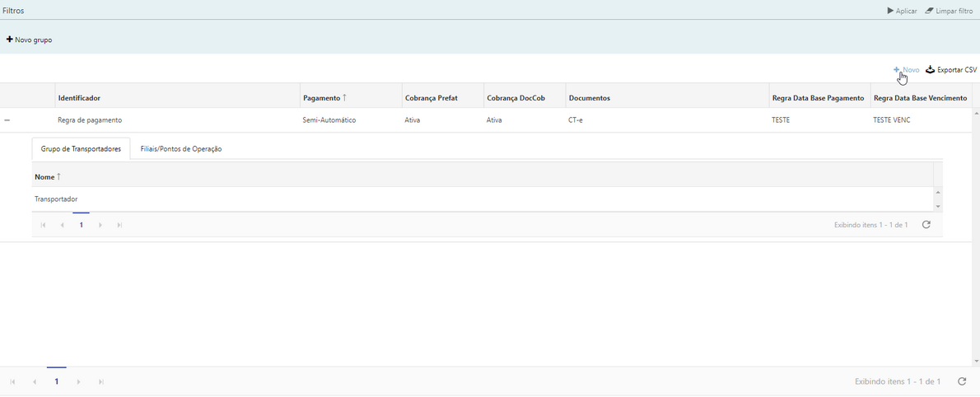Go to last page in nested grid pager
980x397 pixels.
(x=119, y=225)
